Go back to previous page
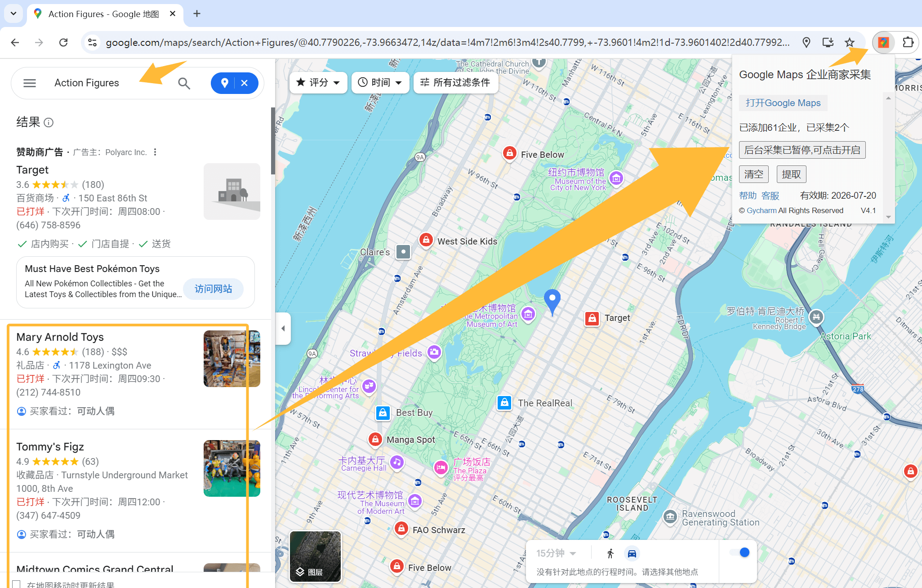Viewport: 922px width, 588px height. pos(15,42)
